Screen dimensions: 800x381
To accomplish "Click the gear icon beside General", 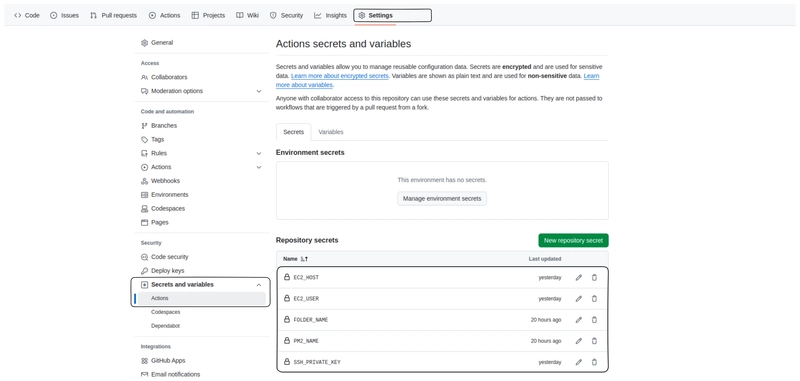I will tap(144, 43).
